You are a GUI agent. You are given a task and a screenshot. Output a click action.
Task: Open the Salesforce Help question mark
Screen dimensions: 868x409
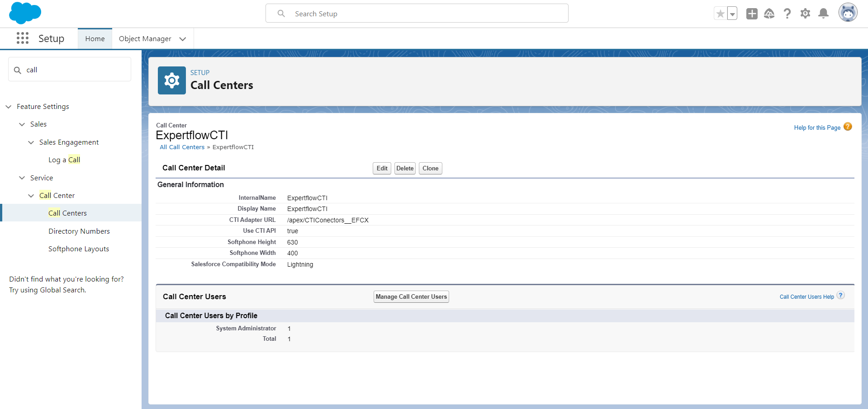coord(787,14)
